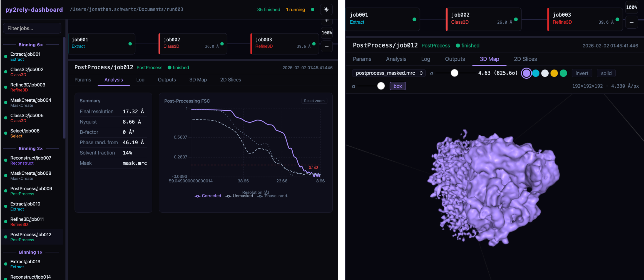This screenshot has width=644, height=280.
Task: Toggle the box outline option
Action: (x=397, y=86)
